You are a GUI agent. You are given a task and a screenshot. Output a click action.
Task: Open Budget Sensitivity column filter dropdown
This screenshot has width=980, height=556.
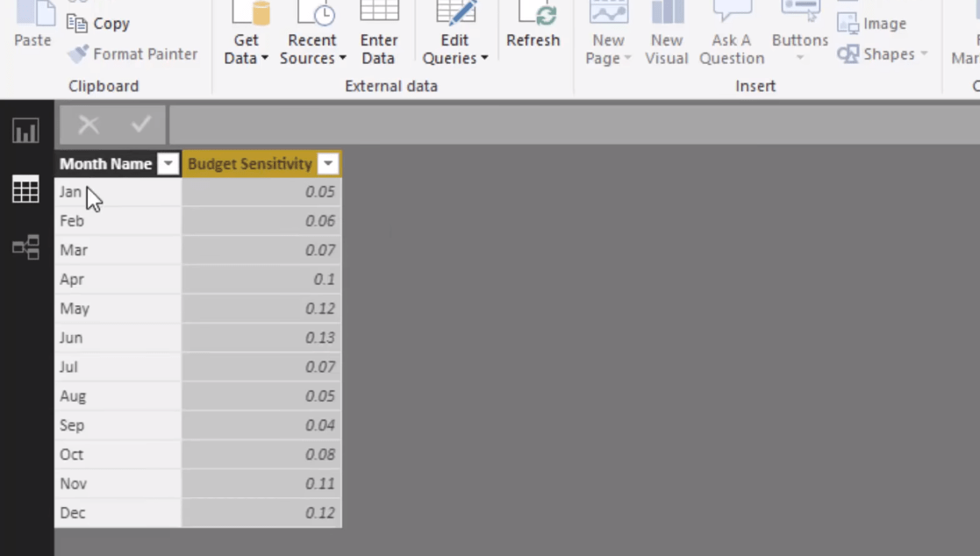328,164
